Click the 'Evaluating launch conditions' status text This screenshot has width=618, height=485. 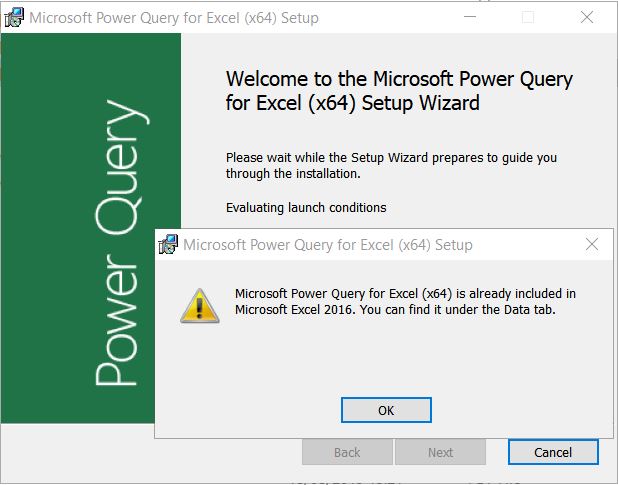306,208
